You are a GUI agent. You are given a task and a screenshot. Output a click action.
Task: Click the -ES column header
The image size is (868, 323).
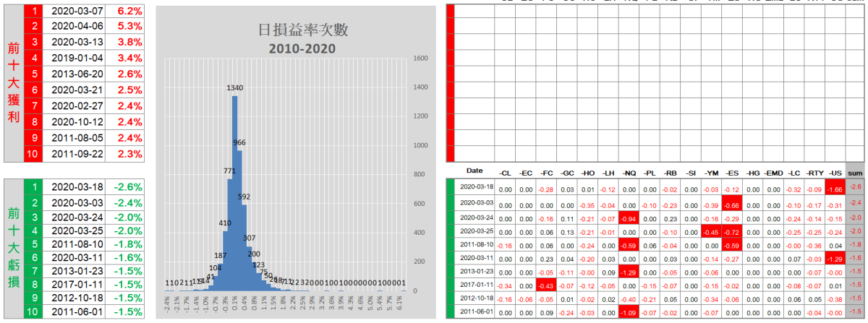point(732,172)
